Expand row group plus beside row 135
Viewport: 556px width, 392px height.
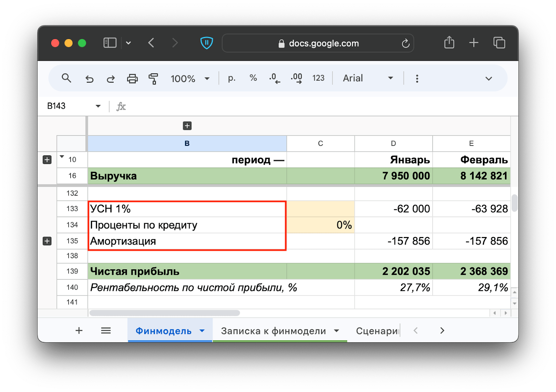[47, 241]
